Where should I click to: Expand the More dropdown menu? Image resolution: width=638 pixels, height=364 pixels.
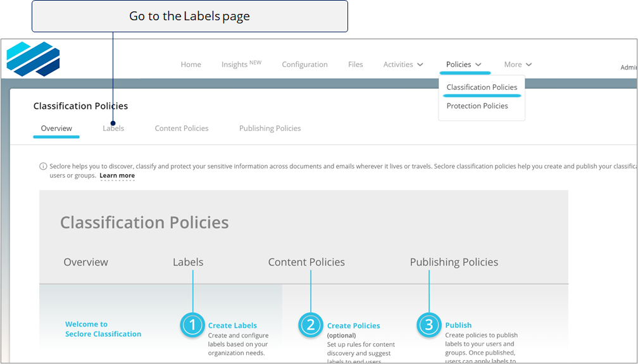[518, 65]
